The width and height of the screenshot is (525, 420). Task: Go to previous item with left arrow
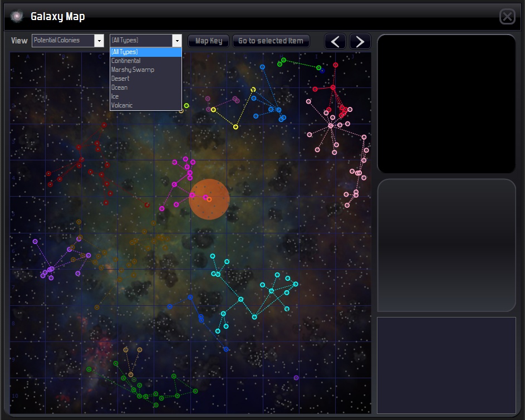click(x=335, y=41)
